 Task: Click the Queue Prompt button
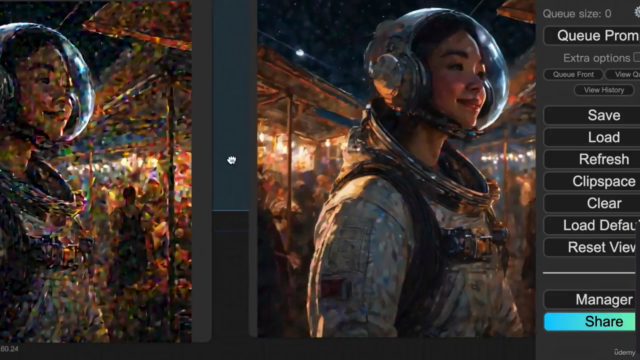(592, 36)
